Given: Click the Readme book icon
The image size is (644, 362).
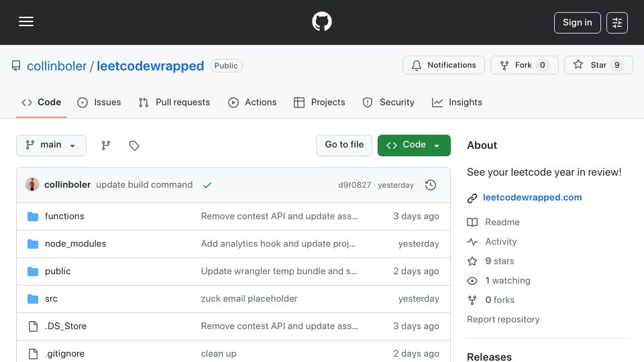Looking at the screenshot, I should click(x=472, y=223).
